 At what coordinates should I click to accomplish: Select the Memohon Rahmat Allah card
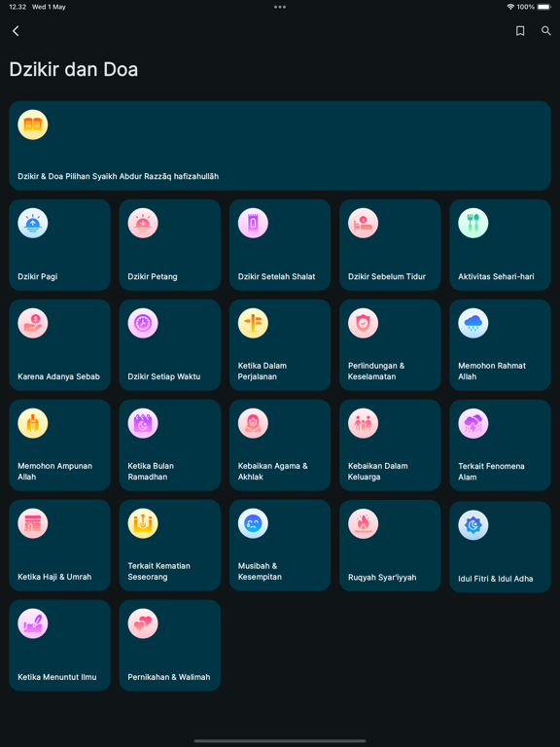pyautogui.click(x=500, y=345)
